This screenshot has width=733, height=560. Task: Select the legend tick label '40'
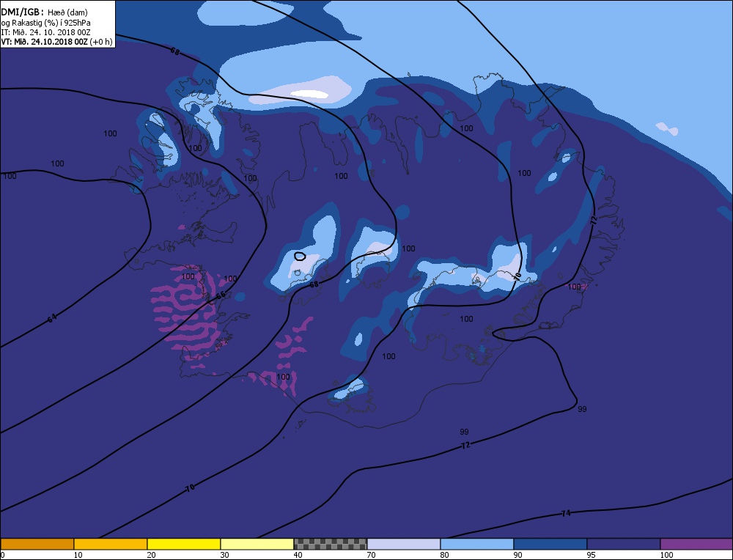[x=298, y=555]
